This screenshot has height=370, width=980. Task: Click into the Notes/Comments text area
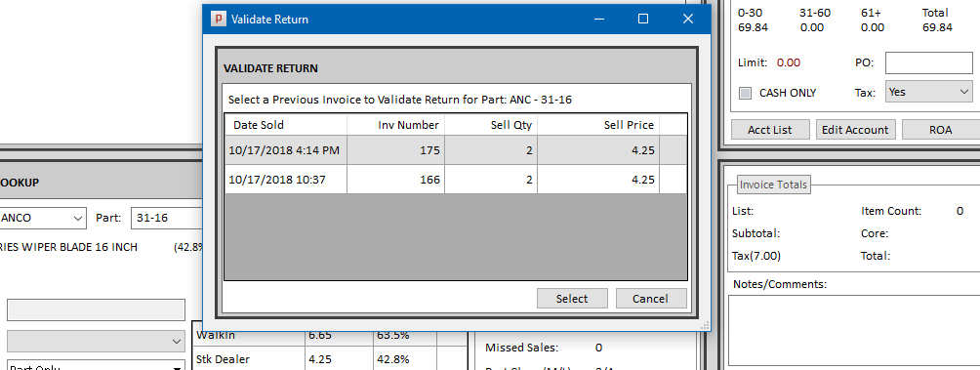pyautogui.click(x=854, y=330)
